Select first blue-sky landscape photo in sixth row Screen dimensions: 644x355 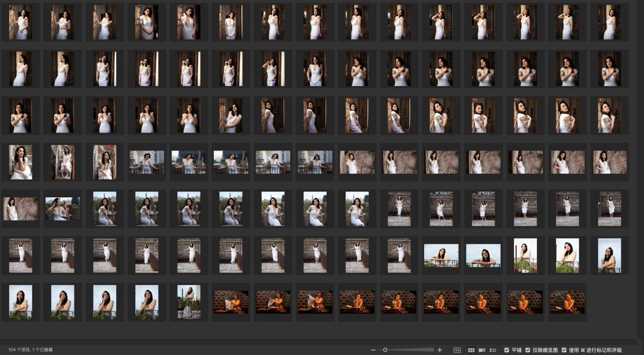coord(441,255)
